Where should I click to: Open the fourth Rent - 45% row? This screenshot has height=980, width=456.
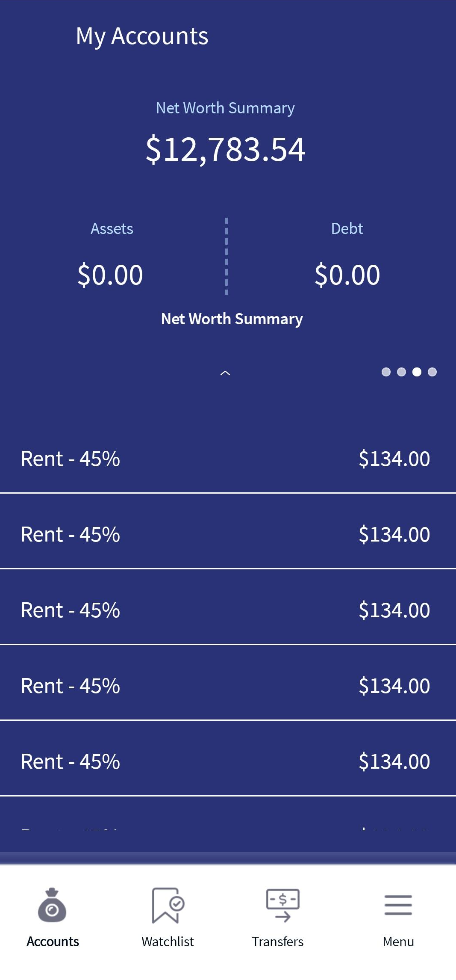point(228,686)
